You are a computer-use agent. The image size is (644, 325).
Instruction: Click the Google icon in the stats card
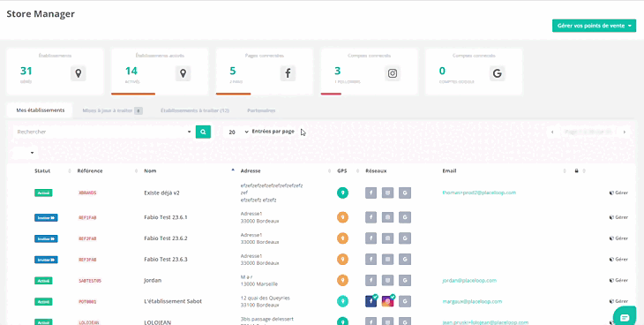pos(498,73)
